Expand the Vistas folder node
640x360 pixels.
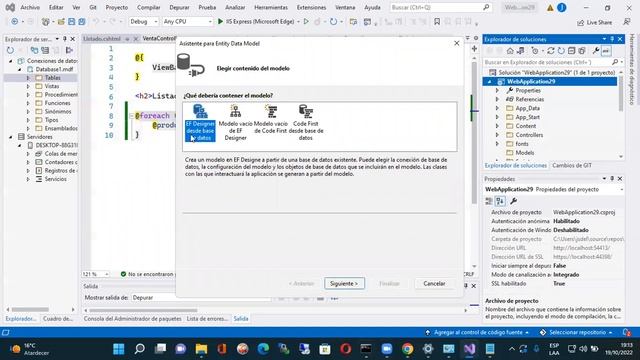point(28,86)
